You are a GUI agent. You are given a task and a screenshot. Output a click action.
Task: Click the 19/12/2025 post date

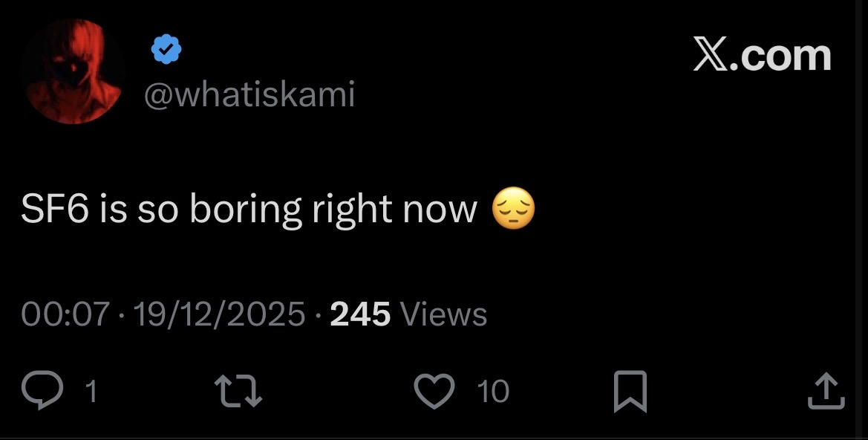click(x=218, y=314)
